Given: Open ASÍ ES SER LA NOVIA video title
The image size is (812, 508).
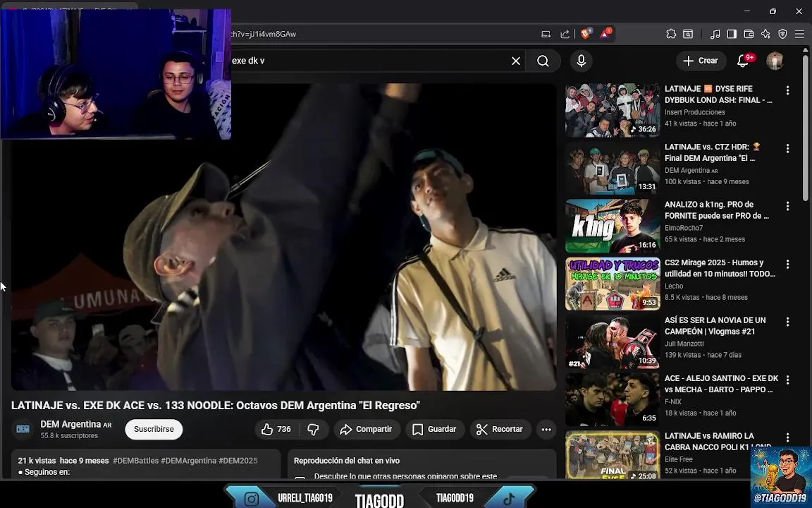Looking at the screenshot, I should point(715,325).
